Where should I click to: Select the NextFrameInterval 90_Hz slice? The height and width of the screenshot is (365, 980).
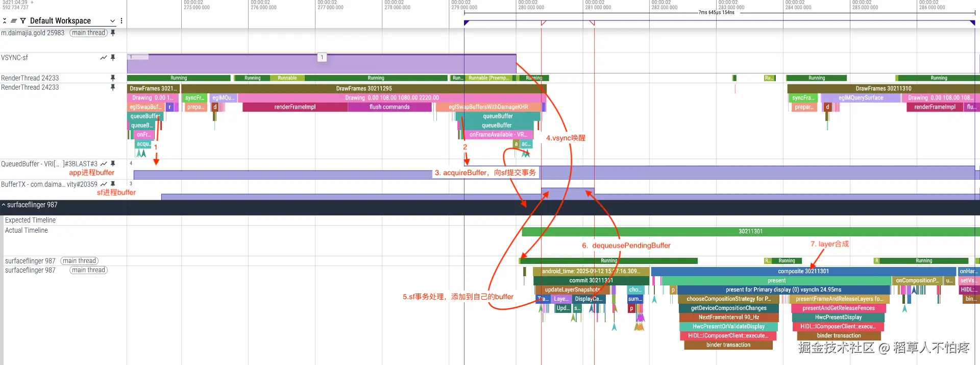728,317
